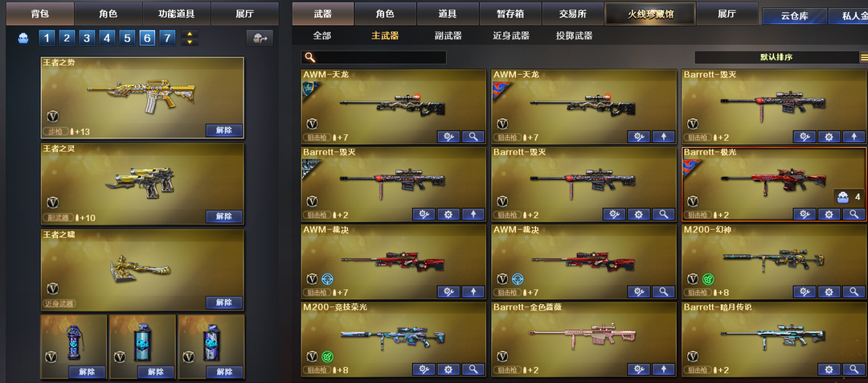The width and height of the screenshot is (868, 383).
Task: Click in the weapon search field
Action: [x=374, y=57]
